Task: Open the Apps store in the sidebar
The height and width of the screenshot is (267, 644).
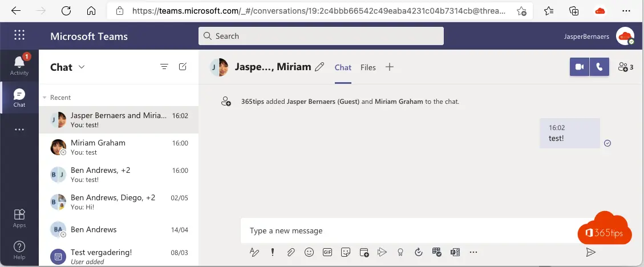Action: coord(19,219)
